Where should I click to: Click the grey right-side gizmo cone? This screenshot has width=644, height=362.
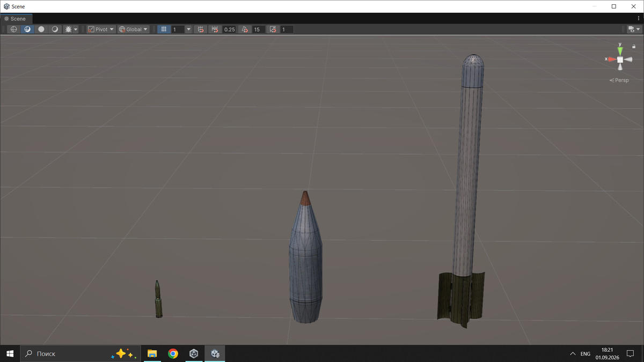(x=628, y=60)
